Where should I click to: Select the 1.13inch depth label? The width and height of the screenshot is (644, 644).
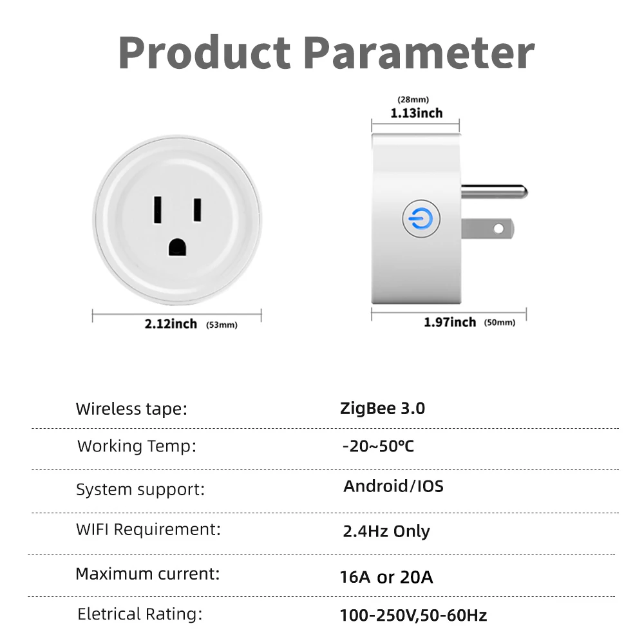point(417,113)
